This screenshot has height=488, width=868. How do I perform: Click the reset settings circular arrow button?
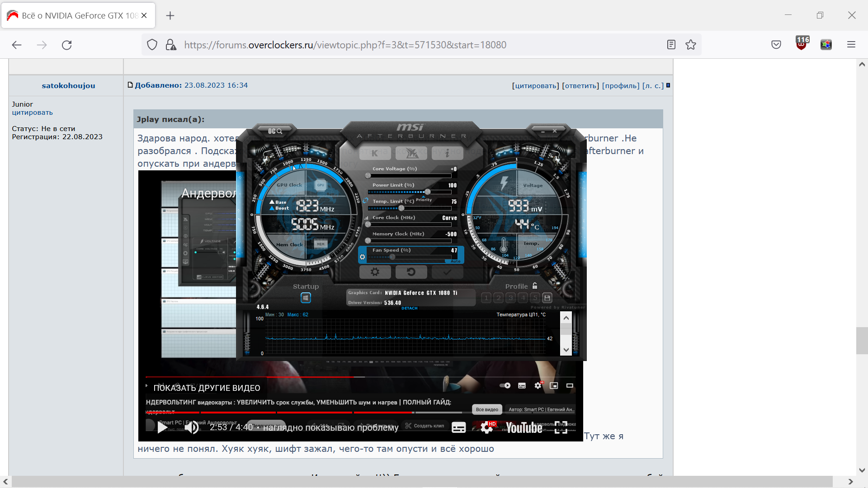[411, 272]
